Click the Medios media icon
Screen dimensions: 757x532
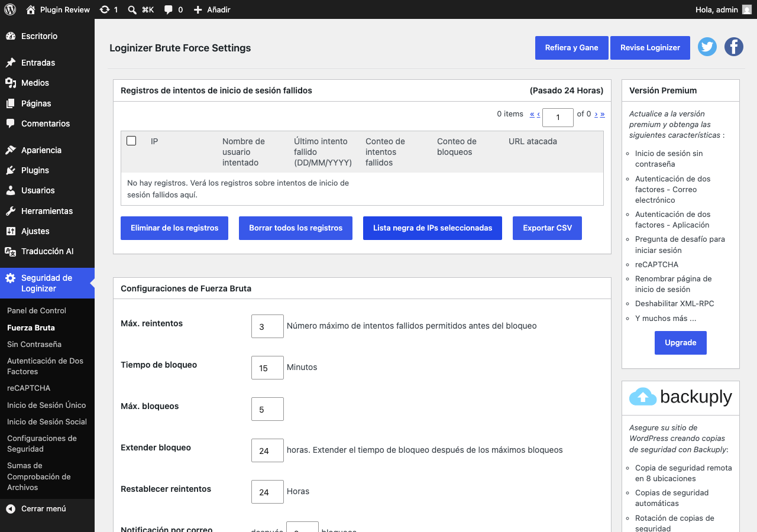(11, 83)
